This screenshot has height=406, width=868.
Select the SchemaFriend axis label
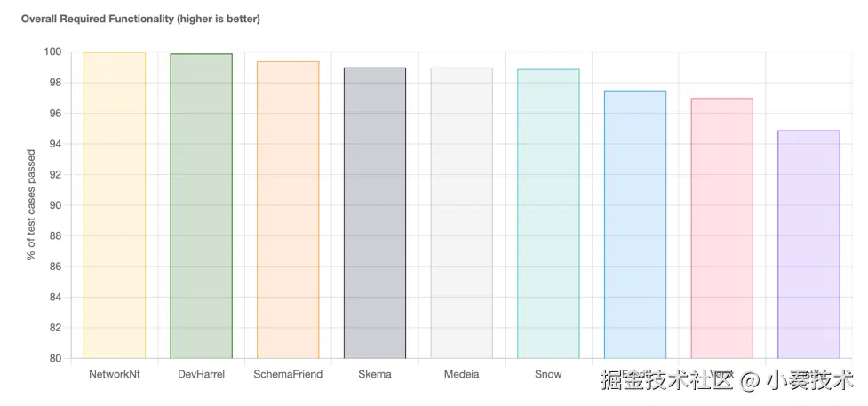click(x=288, y=375)
